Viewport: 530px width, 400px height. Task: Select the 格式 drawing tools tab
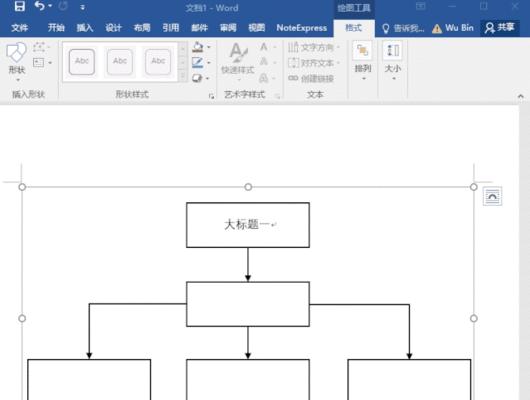tap(354, 28)
